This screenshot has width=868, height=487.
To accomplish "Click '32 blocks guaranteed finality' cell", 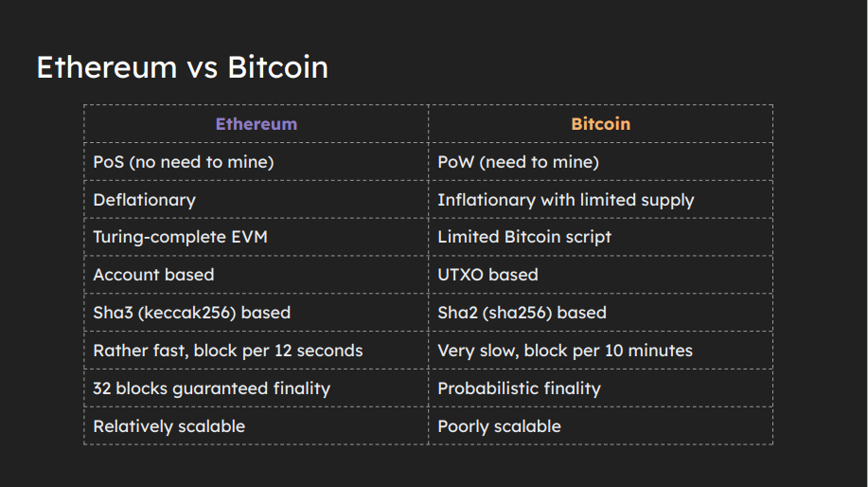I will pyautogui.click(x=257, y=388).
